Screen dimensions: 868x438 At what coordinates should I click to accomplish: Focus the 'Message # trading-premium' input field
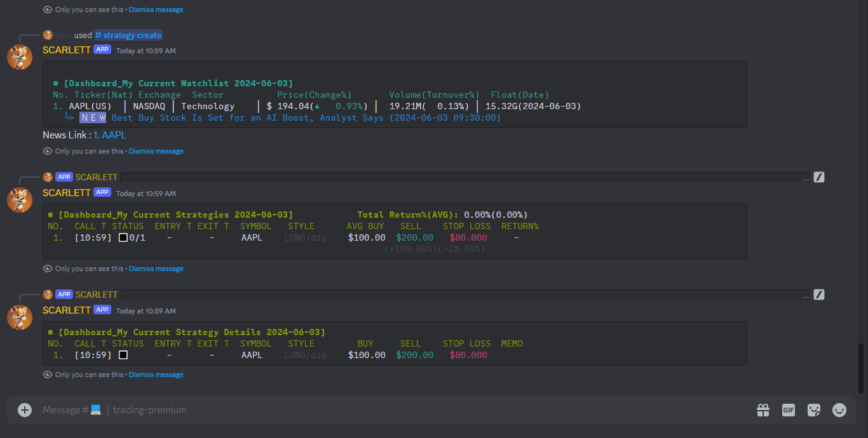pyautogui.click(x=394, y=410)
